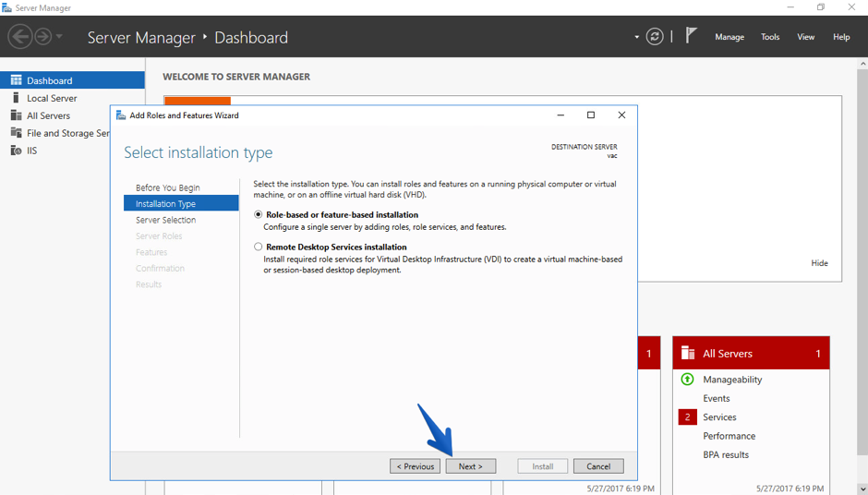Go to Server Selection wizard step

pos(165,220)
